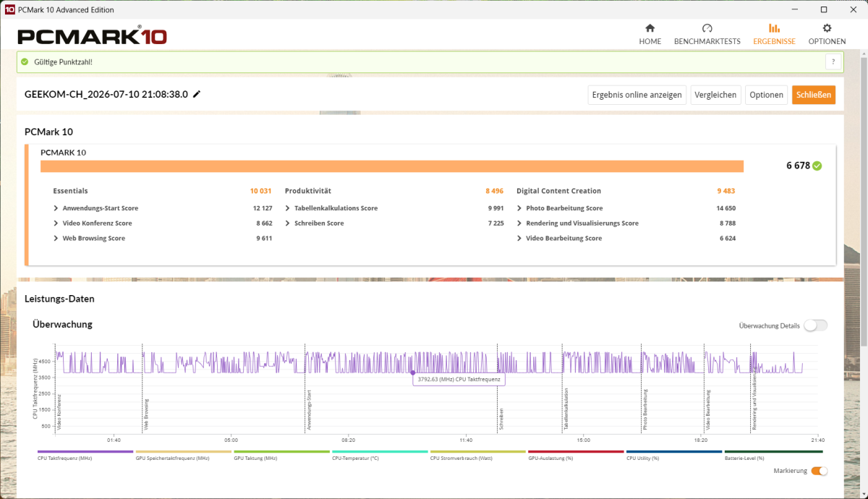This screenshot has width=868, height=499.
Task: Click Video Bearbeitung value 6 624
Action: point(727,239)
